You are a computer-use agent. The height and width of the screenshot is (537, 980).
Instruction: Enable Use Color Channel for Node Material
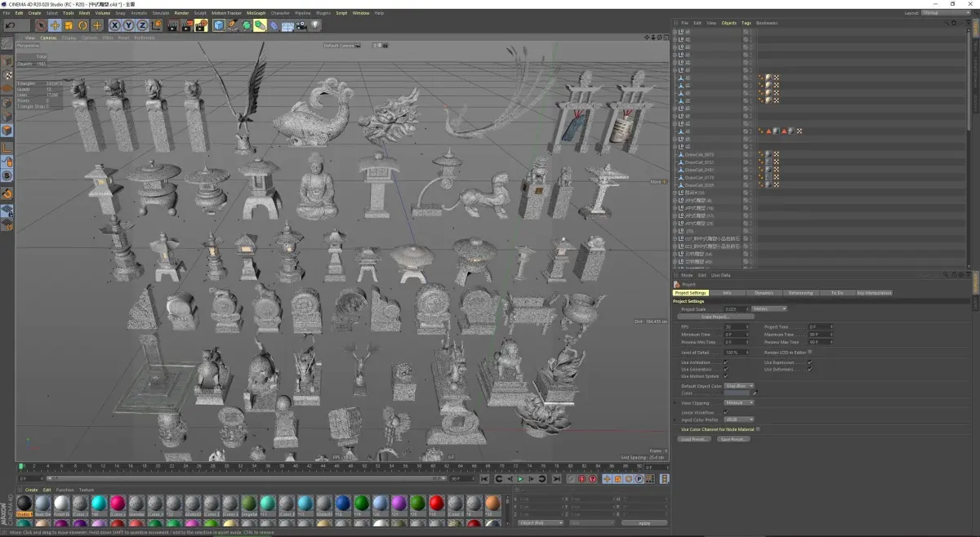point(758,428)
